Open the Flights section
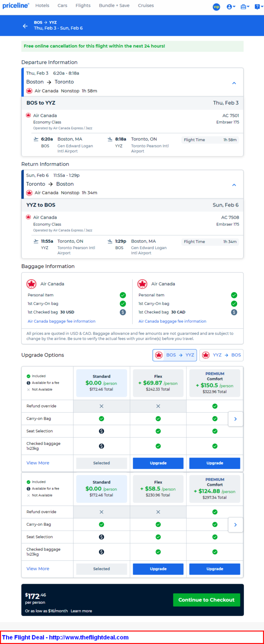The image size is (264, 644). point(83,6)
